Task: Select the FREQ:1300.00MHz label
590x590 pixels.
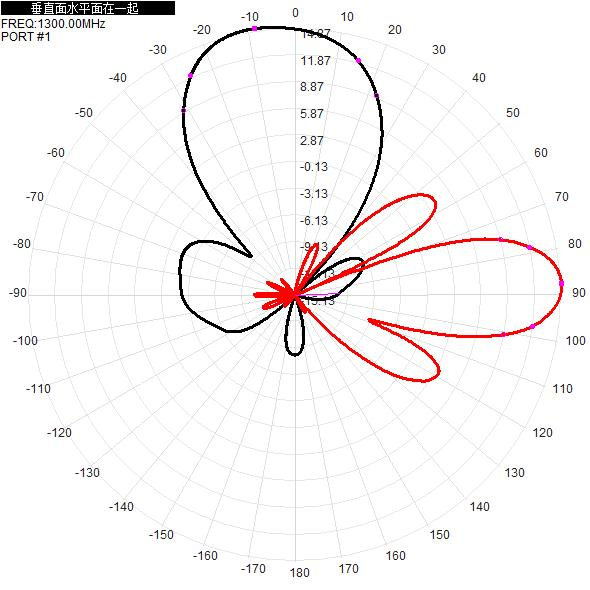Action: pos(53,24)
